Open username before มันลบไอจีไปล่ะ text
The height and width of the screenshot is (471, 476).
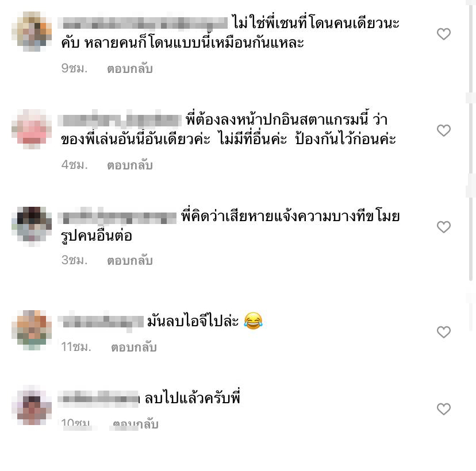[x=101, y=322]
